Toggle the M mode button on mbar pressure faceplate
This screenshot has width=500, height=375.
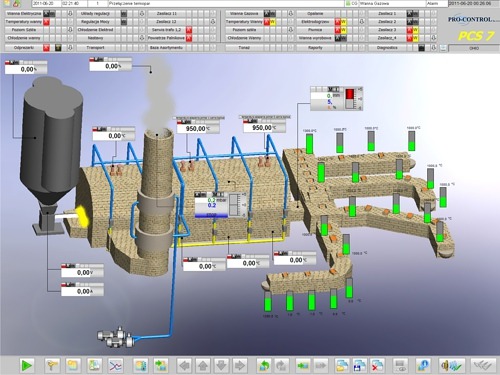point(215,194)
